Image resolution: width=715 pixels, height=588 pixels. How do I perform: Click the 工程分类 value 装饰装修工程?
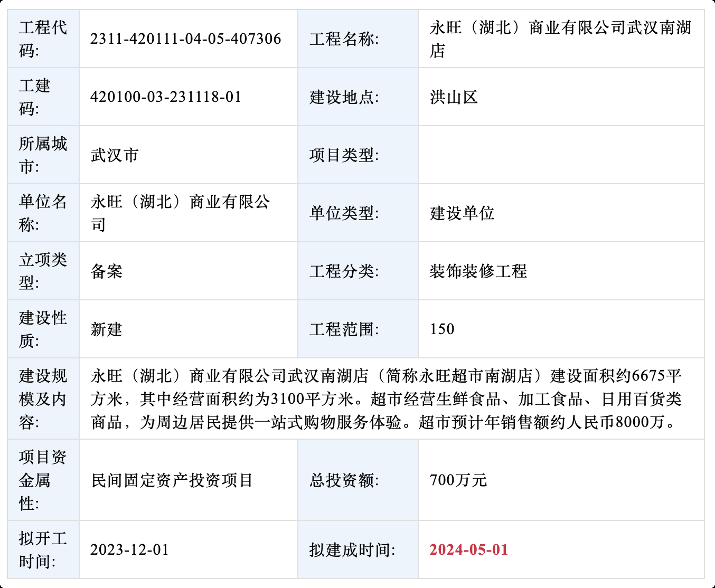(478, 271)
